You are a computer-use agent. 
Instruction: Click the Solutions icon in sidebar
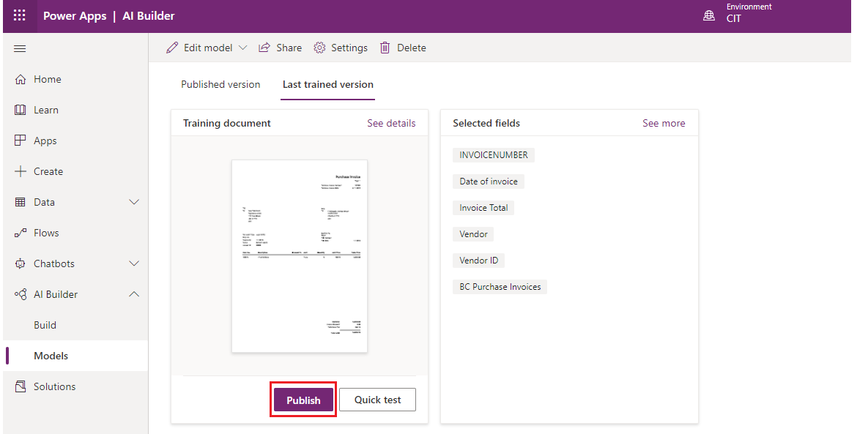point(21,386)
